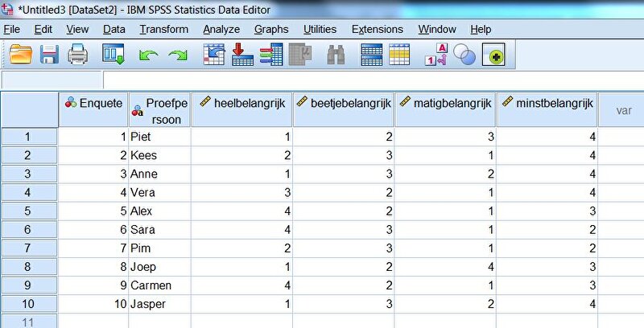
Task: Open the Graphs menu
Action: [x=271, y=29]
